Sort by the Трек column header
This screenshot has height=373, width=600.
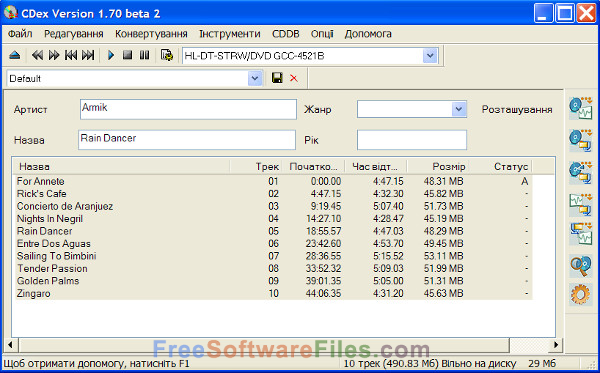click(x=256, y=167)
